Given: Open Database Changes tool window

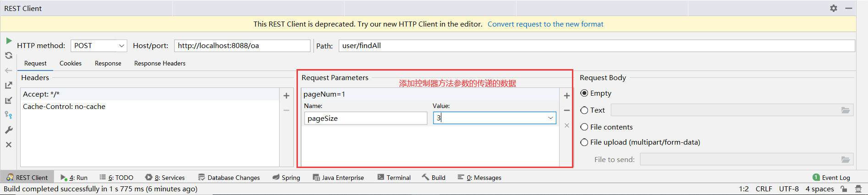Looking at the screenshot, I should [229, 178].
